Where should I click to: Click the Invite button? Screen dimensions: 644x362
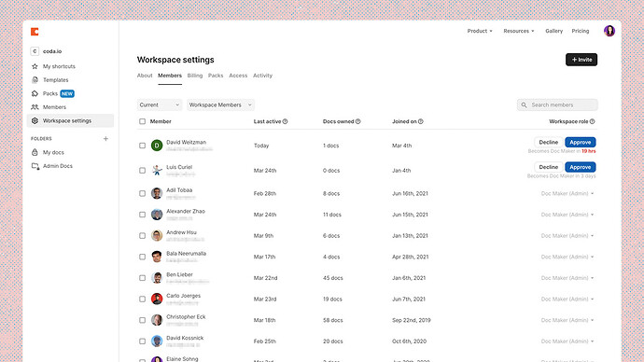[581, 60]
